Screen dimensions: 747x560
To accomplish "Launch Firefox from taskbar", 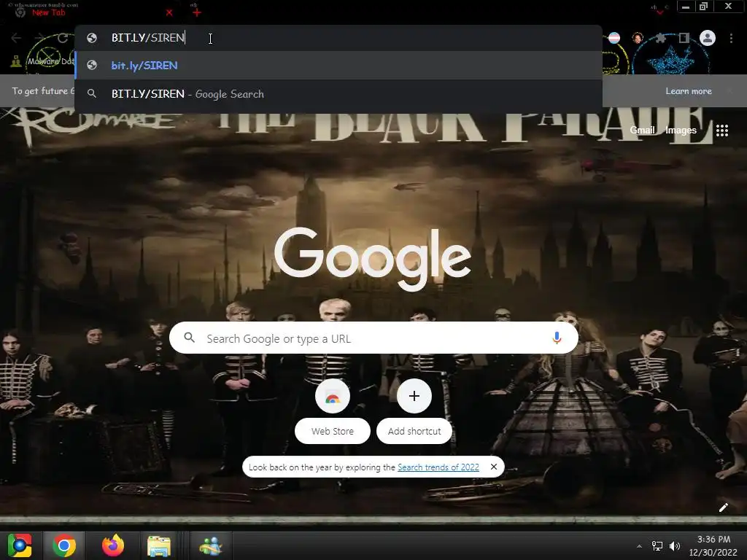I will 113,545.
